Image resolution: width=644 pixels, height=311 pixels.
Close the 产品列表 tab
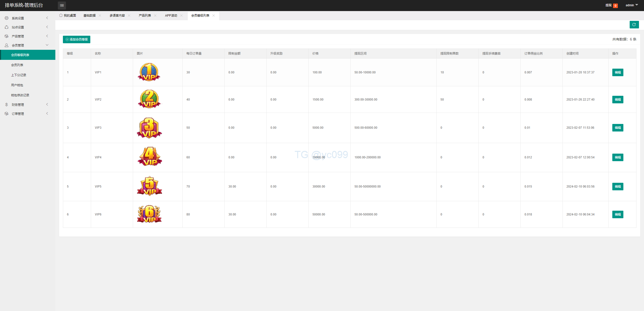(155, 16)
